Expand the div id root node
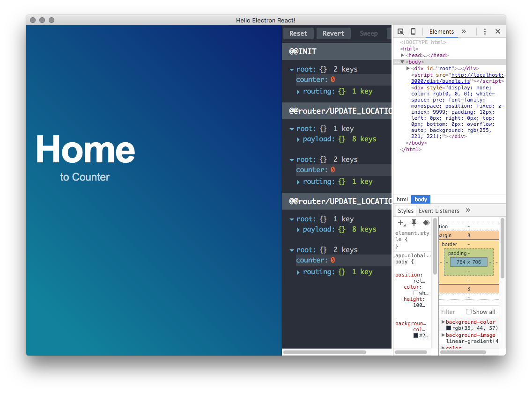 [408, 68]
